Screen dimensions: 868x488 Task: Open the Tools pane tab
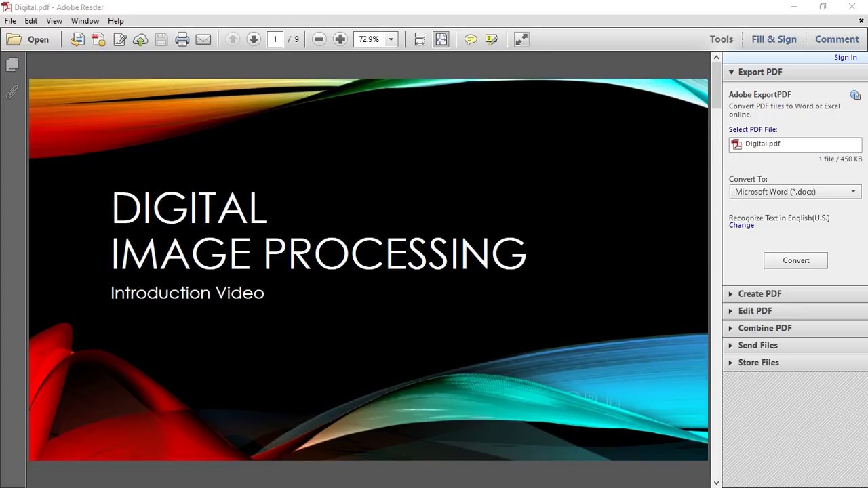pyautogui.click(x=722, y=39)
